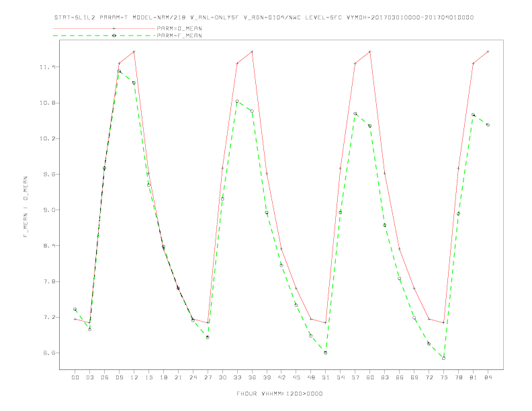This screenshot has height=411, width=532.
Task: Click the circle marker on the F_MEAN legend line
Action: tap(114, 36)
